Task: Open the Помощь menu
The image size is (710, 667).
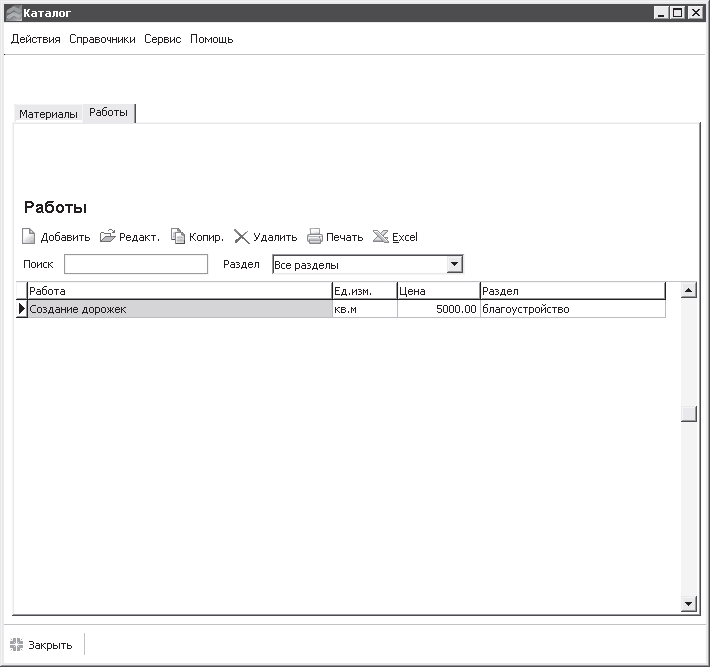Action: pyautogui.click(x=211, y=39)
